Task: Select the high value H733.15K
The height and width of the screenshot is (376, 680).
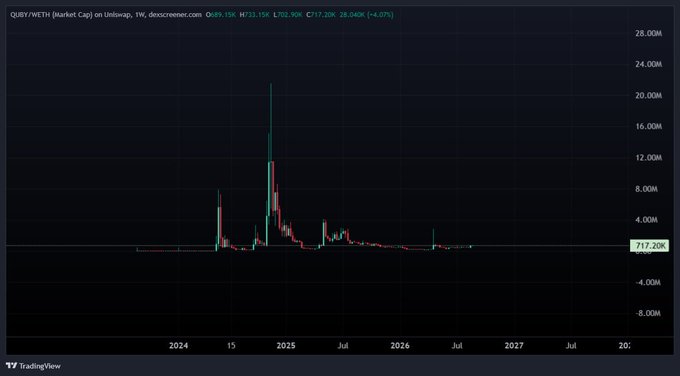Action: pyautogui.click(x=255, y=15)
